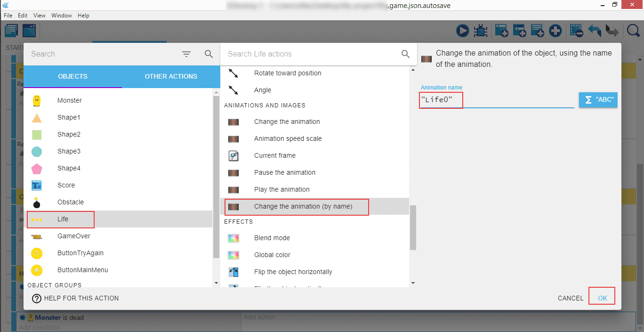Click the help question mark icon
Image resolution: width=644 pixels, height=332 pixels.
[37, 298]
